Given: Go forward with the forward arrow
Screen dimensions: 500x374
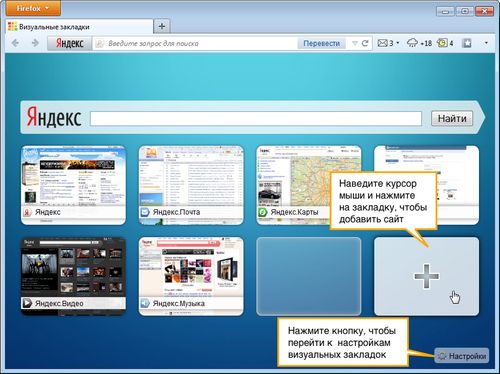Looking at the screenshot, I should click(x=35, y=43).
